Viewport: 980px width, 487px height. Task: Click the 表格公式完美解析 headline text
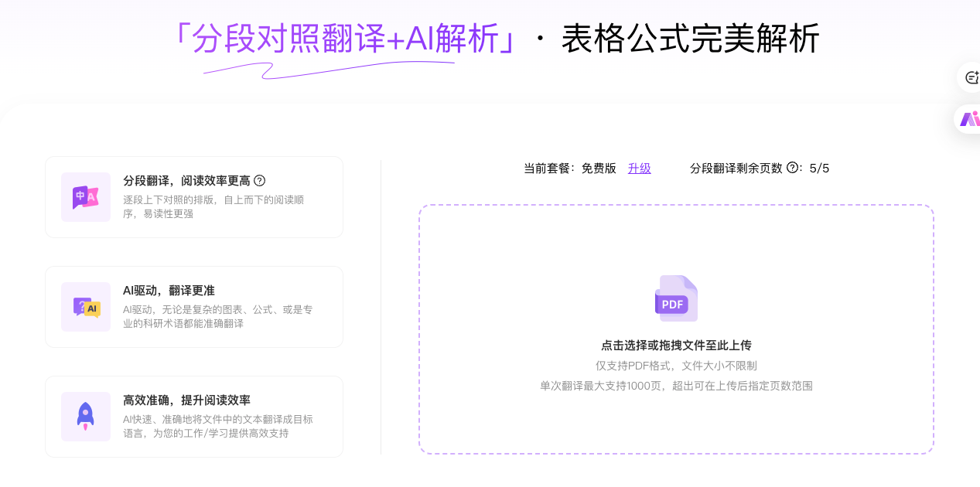[x=691, y=39]
